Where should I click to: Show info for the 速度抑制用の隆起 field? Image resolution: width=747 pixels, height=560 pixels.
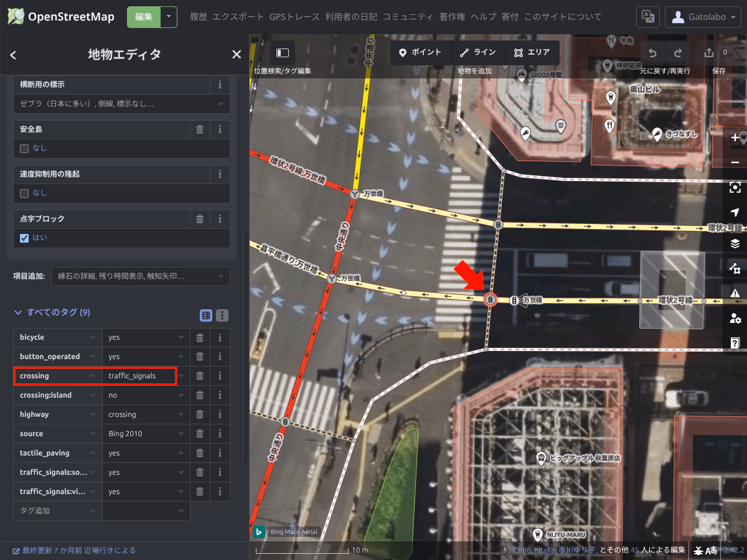tap(220, 174)
